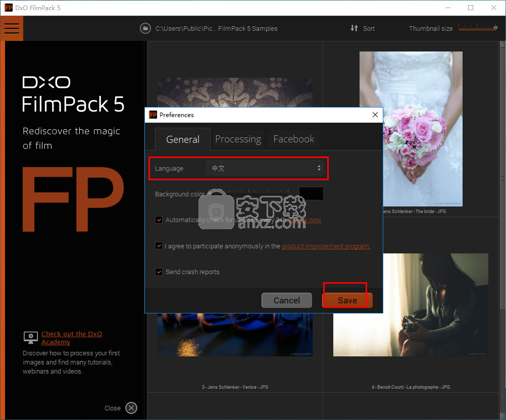Switch to the Processing tab

click(238, 139)
